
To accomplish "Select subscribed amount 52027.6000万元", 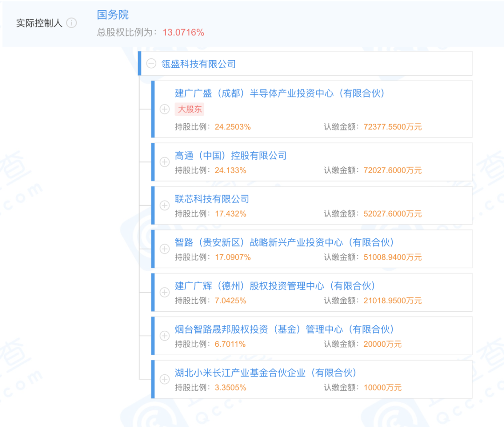I will click(392, 214).
